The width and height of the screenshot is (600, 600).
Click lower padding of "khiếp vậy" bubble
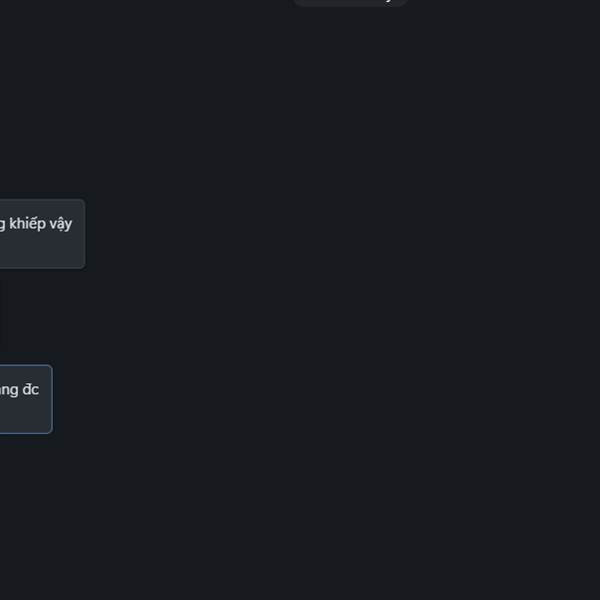coord(42,253)
